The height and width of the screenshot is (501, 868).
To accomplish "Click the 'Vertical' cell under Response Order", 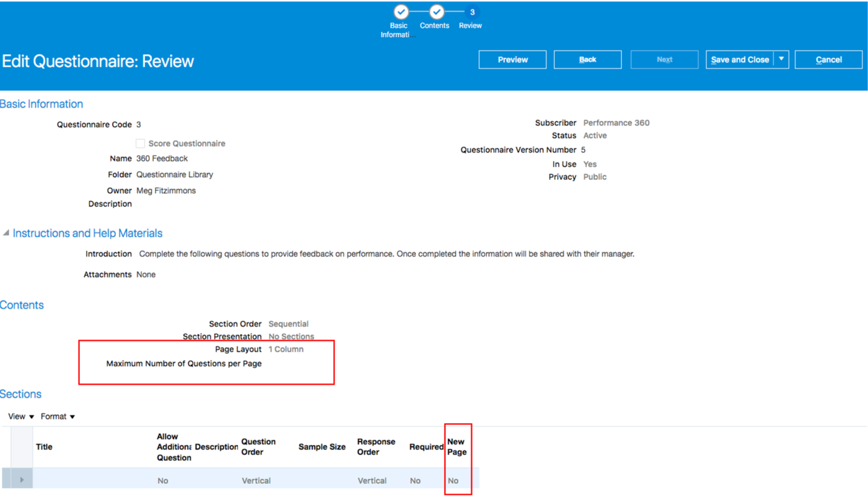I will pyautogui.click(x=371, y=480).
